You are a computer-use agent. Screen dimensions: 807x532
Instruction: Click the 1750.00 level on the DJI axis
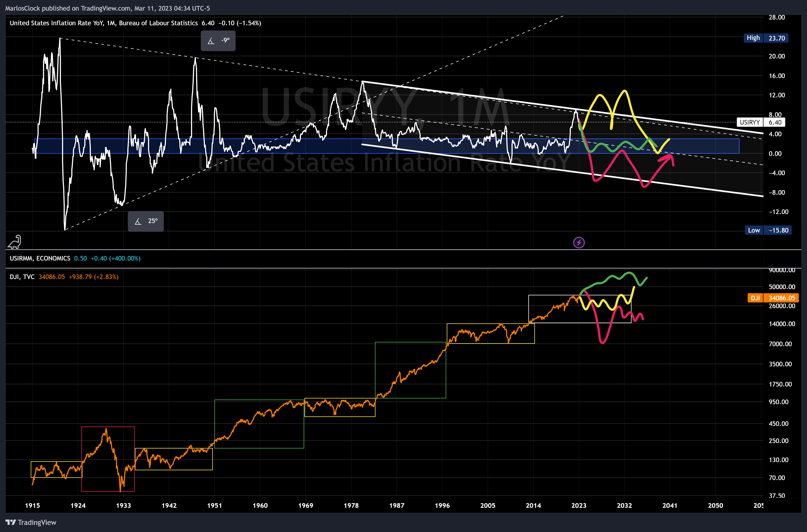coord(780,384)
